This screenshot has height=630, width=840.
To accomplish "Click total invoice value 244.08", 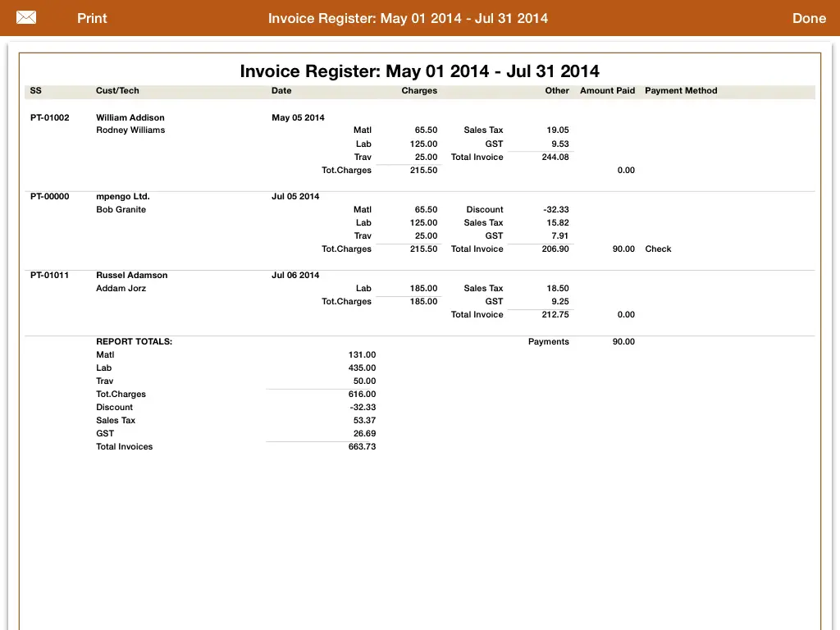I will [x=555, y=157].
